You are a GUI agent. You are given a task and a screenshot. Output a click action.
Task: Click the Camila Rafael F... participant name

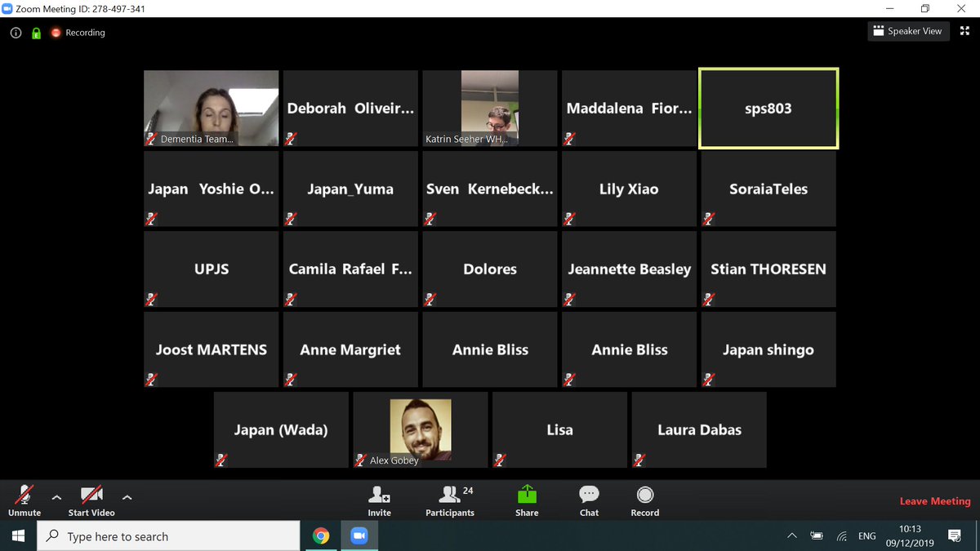point(350,269)
